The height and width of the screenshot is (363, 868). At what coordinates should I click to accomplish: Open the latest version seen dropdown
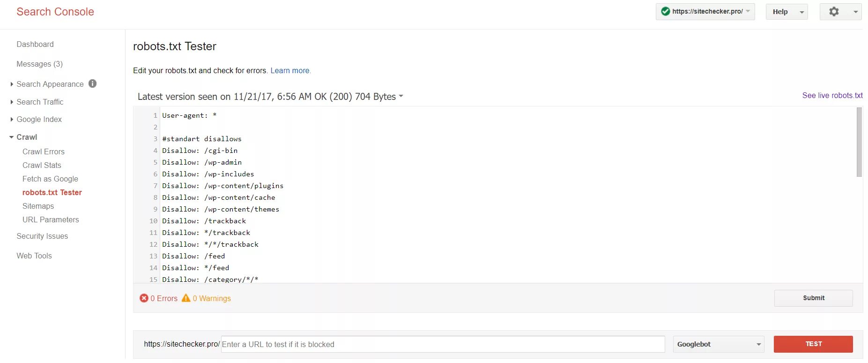pyautogui.click(x=401, y=97)
